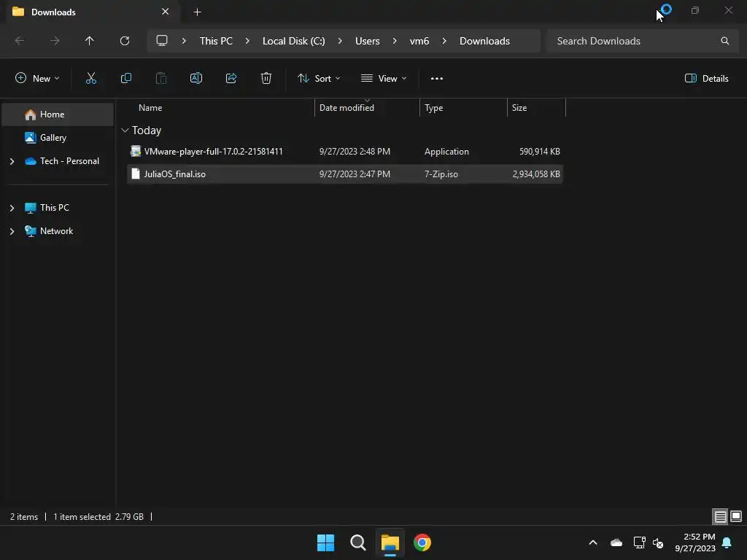The height and width of the screenshot is (560, 747).
Task: Click the Share icon in toolbar
Action: pos(231,79)
